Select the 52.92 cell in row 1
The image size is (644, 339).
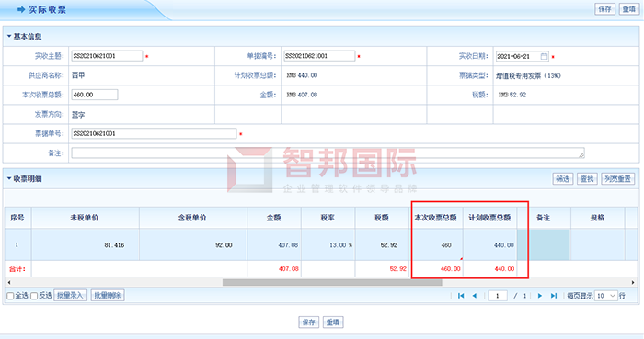click(x=382, y=245)
